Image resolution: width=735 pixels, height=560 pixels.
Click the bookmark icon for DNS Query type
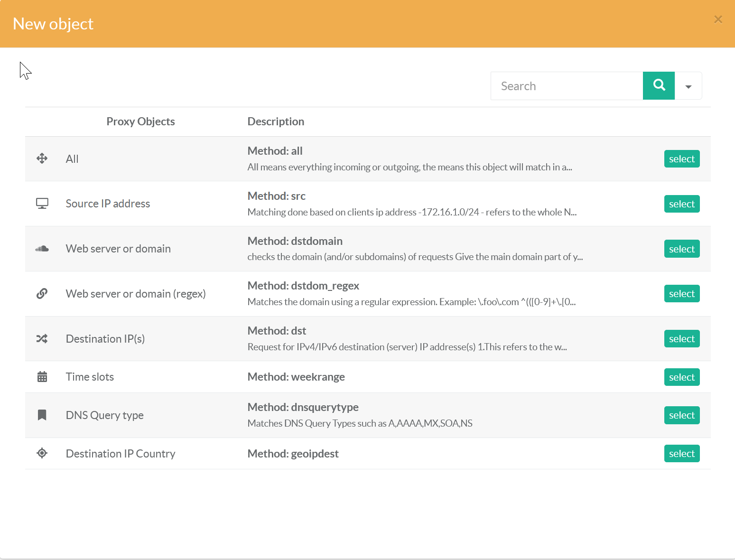pyautogui.click(x=42, y=415)
